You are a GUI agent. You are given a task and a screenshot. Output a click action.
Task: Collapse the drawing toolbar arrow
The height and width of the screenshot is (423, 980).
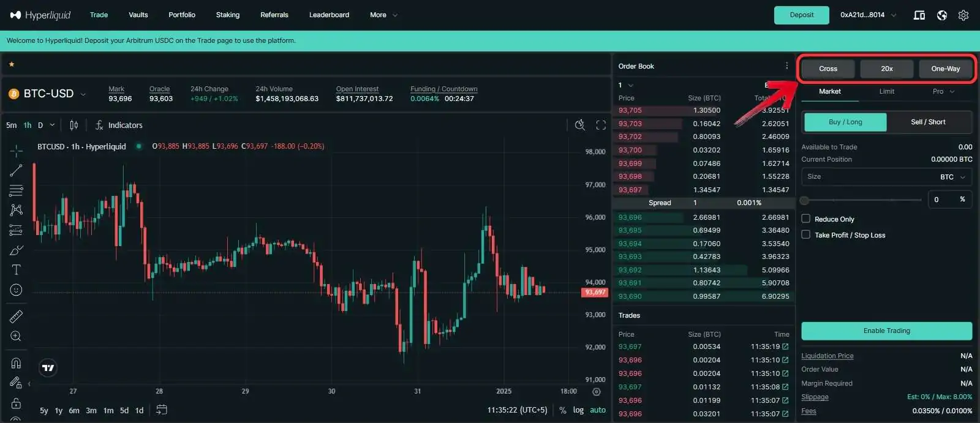pyautogui.click(x=29, y=384)
